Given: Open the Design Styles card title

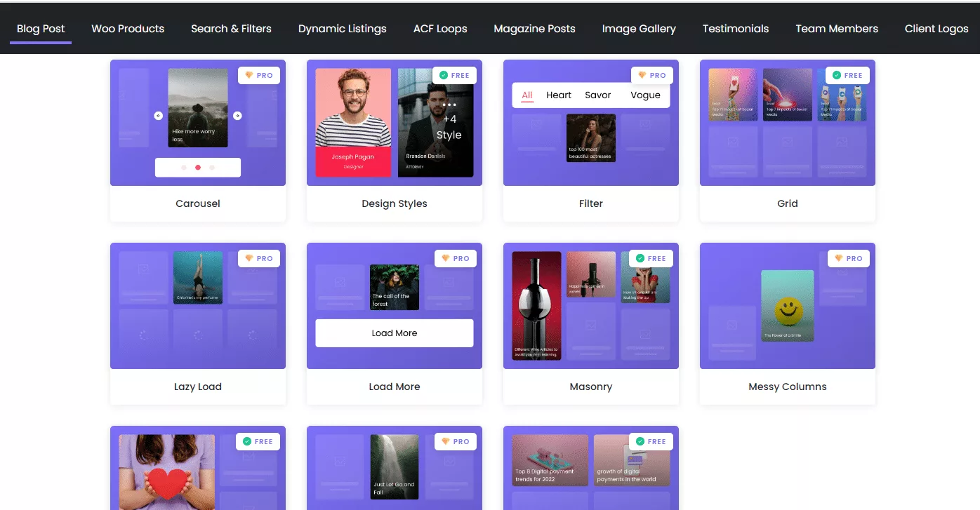Looking at the screenshot, I should (395, 203).
